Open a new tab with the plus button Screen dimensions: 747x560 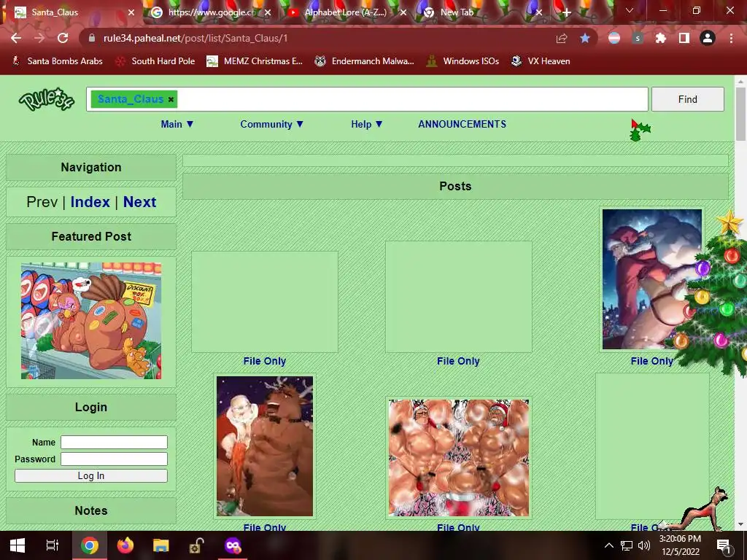click(x=566, y=12)
